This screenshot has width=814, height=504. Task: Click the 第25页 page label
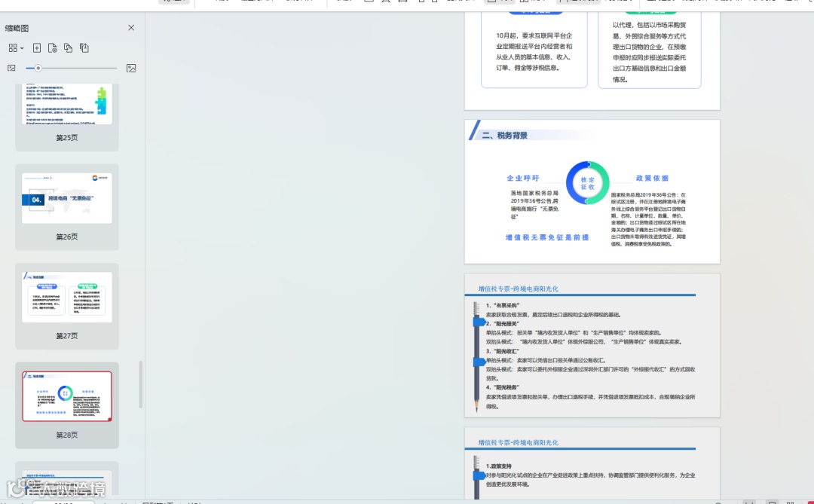coord(67,138)
